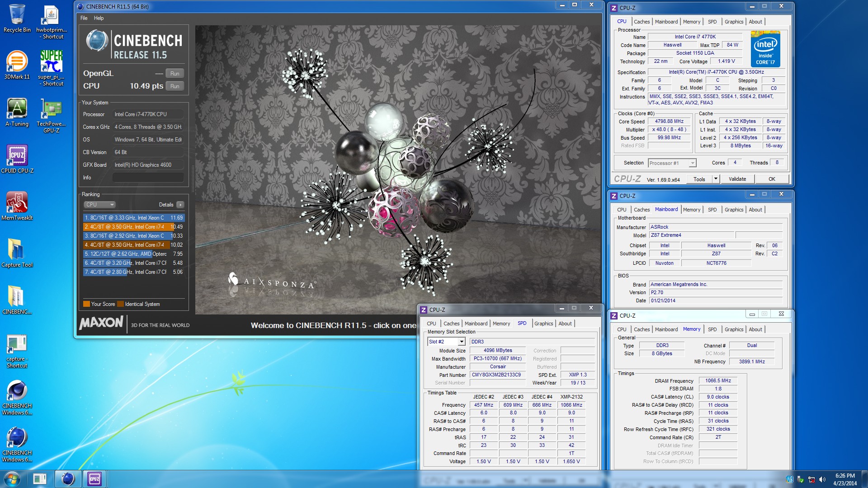Screen dimensions: 868x488
Task: Select ranking row 5 AMD Opteron 7.95
Action: point(134,254)
